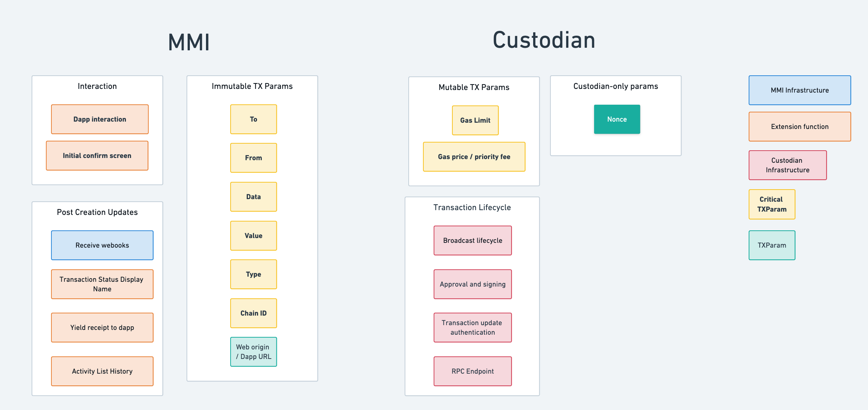Select the Mutable TX Params title

(x=474, y=87)
